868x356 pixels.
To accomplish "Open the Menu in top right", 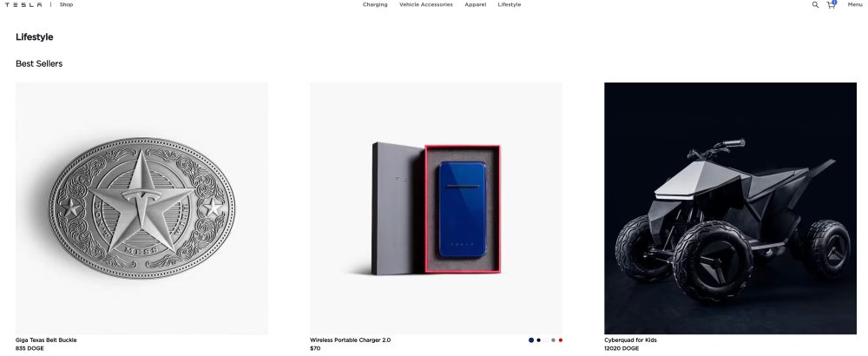I will click(855, 4).
